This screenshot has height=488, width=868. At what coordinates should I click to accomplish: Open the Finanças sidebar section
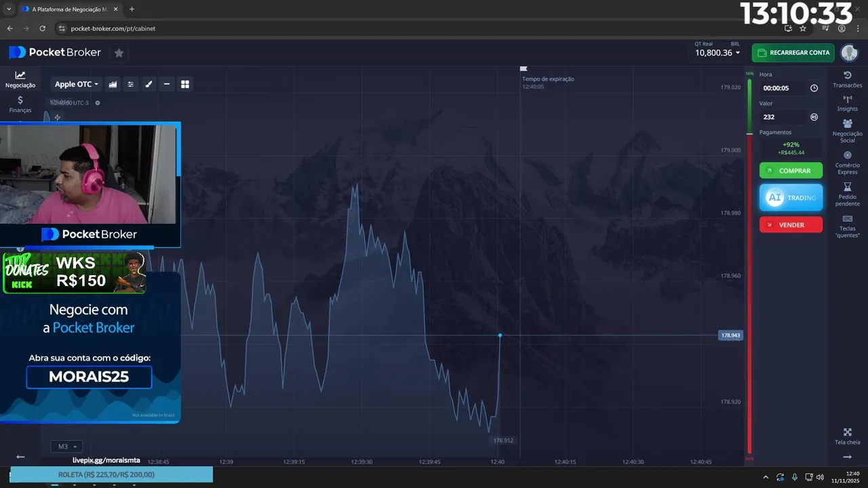tap(20, 104)
